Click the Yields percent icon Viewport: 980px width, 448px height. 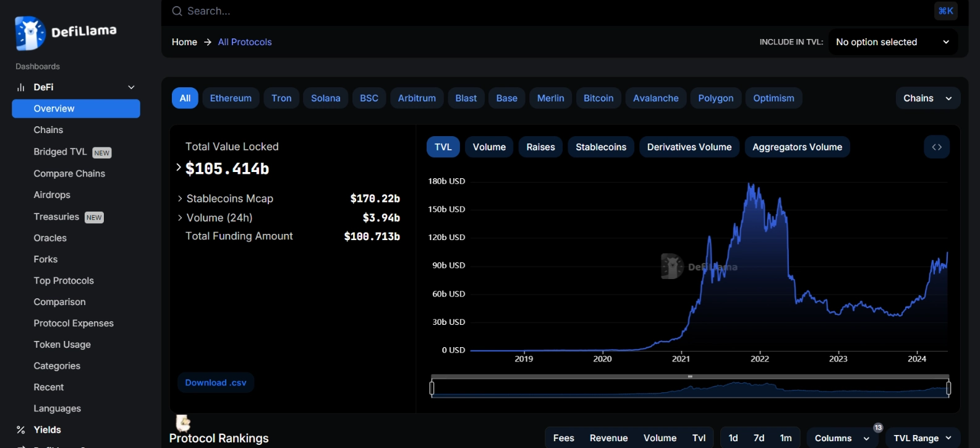pos(20,429)
